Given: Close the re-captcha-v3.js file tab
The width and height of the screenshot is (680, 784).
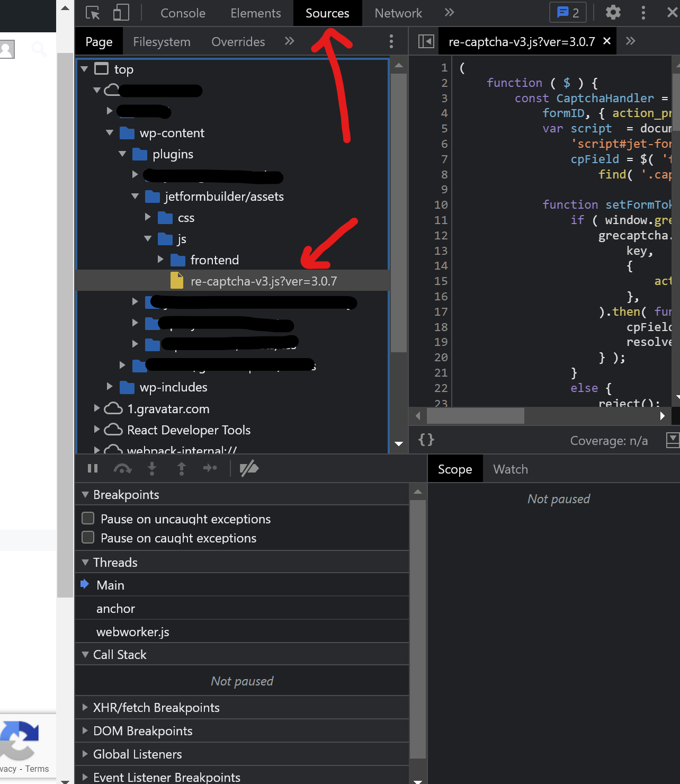Looking at the screenshot, I should tap(606, 41).
